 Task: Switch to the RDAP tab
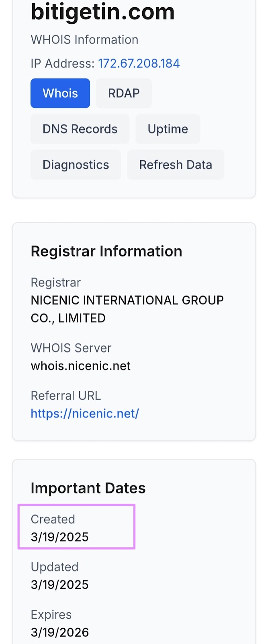(x=124, y=93)
